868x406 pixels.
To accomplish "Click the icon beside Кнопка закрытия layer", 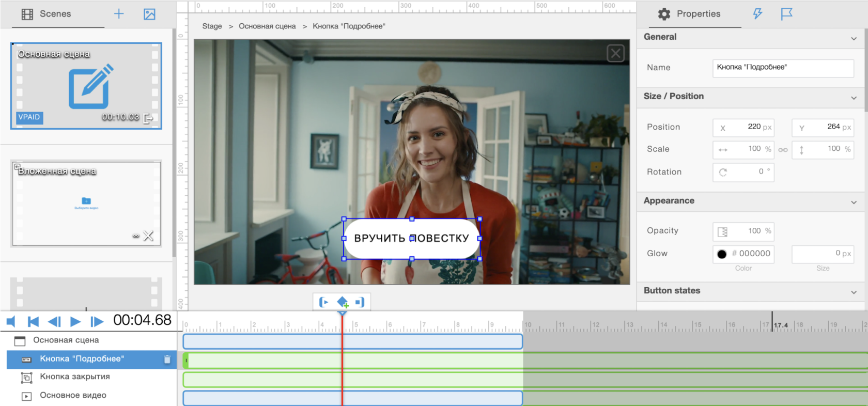I will 26,378.
